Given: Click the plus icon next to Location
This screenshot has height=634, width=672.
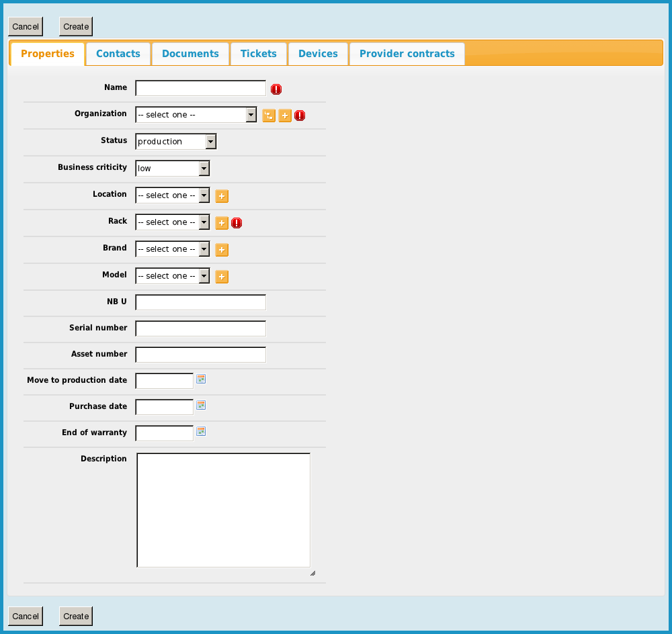Looking at the screenshot, I should pyautogui.click(x=222, y=196).
